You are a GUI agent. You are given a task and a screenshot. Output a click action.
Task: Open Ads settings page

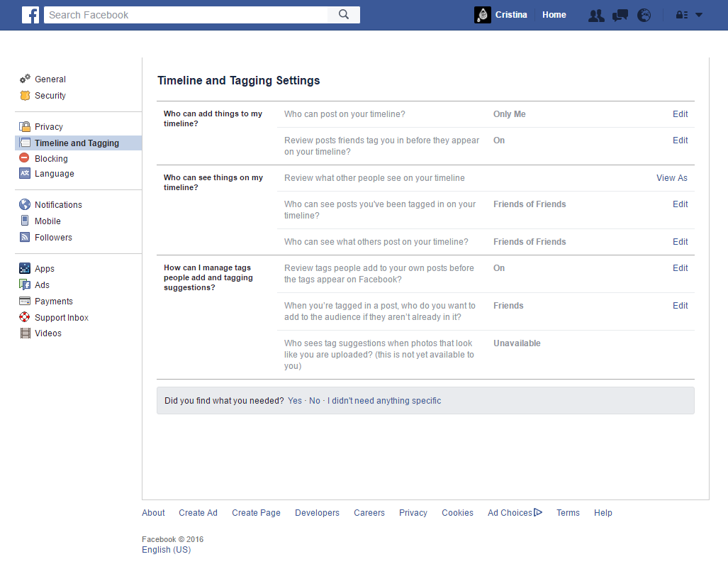coord(42,284)
